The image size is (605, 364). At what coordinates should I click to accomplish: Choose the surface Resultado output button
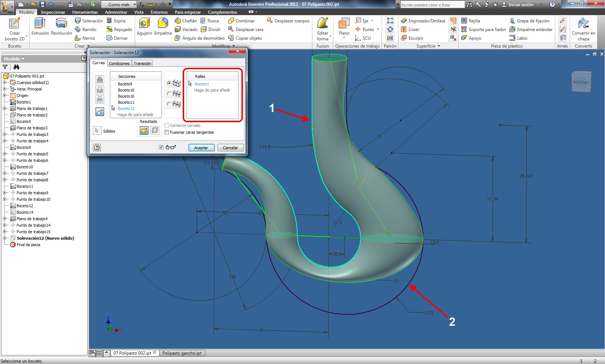(155, 130)
